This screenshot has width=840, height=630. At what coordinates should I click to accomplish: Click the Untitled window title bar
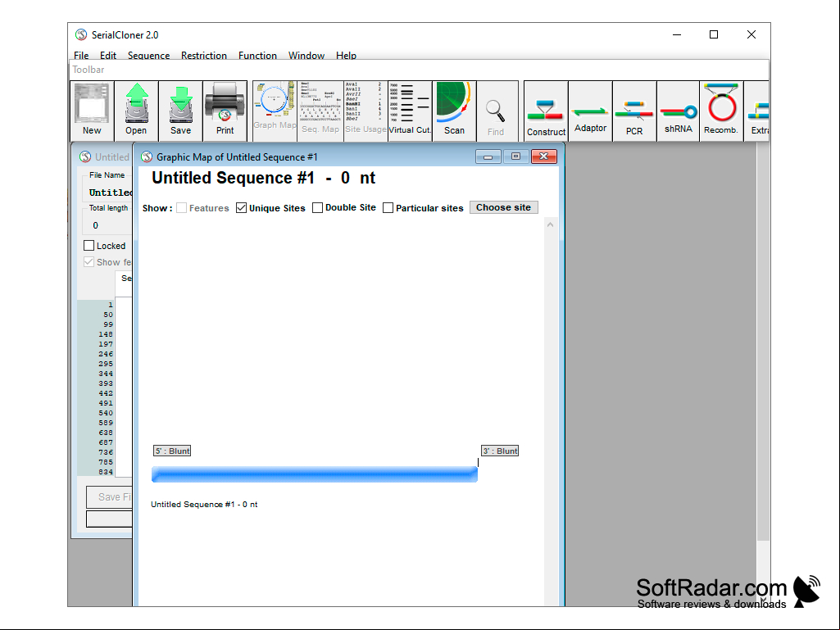coord(104,157)
